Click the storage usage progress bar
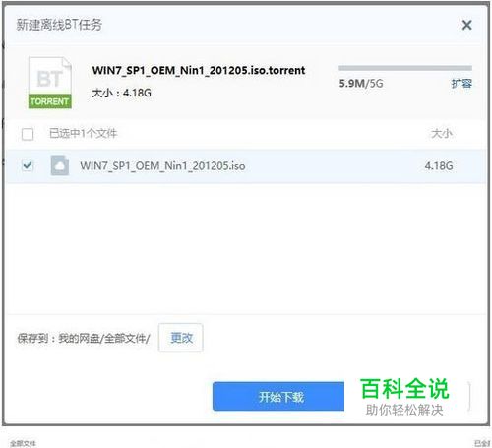 [405, 68]
